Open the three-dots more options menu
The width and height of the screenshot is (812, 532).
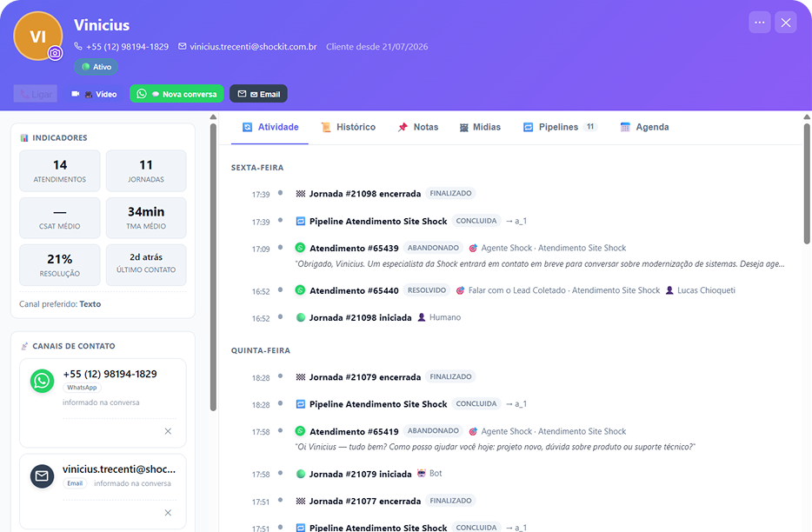(760, 23)
